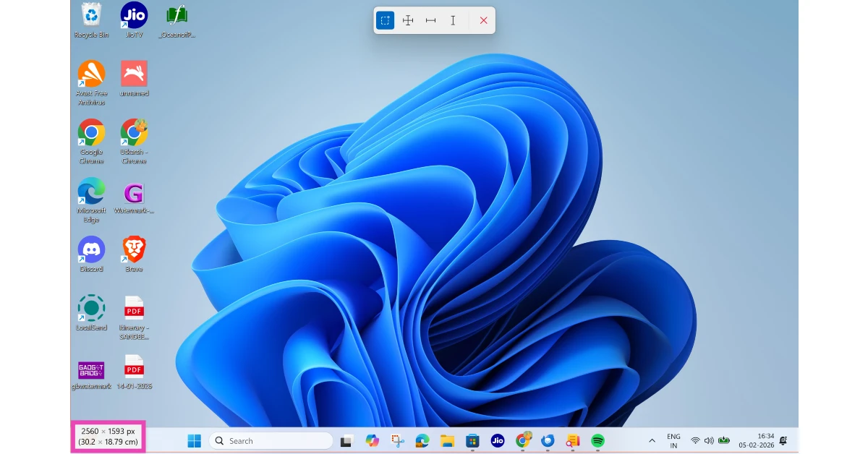Select the Horizontal spacing tool
The width and height of the screenshot is (868, 454).
pos(430,20)
